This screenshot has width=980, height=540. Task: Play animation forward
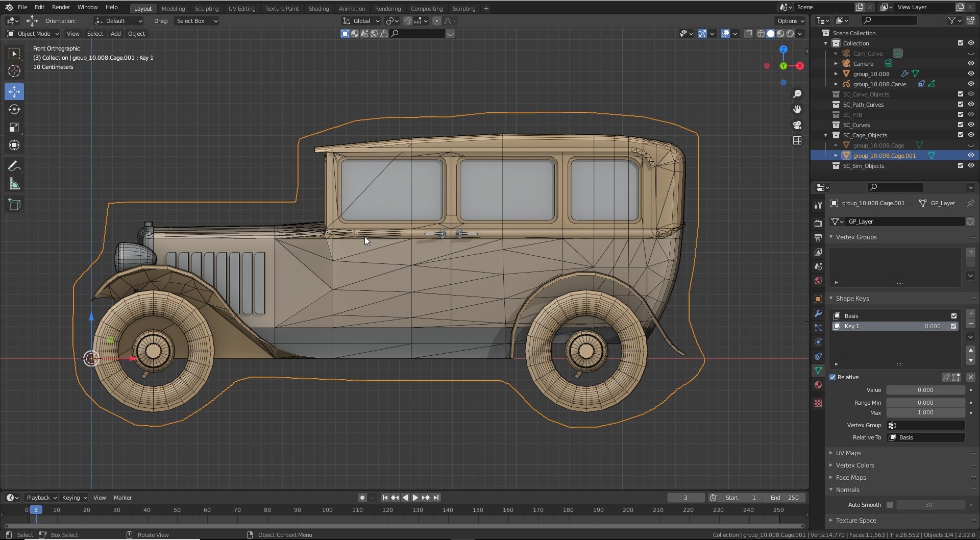415,498
